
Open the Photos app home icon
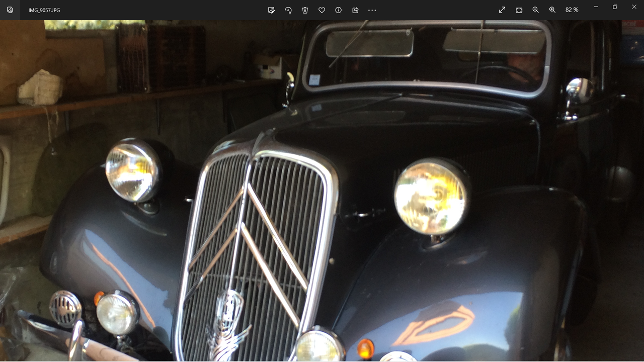[x=10, y=10]
